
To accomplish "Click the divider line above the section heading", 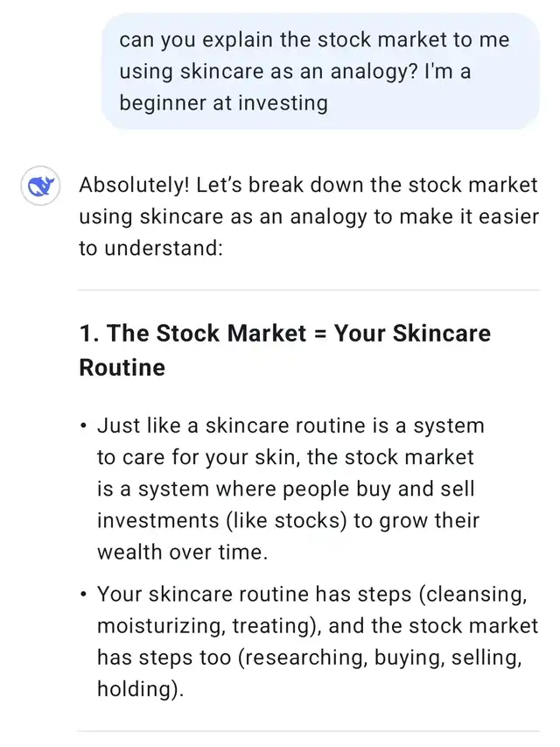I will click(309, 290).
